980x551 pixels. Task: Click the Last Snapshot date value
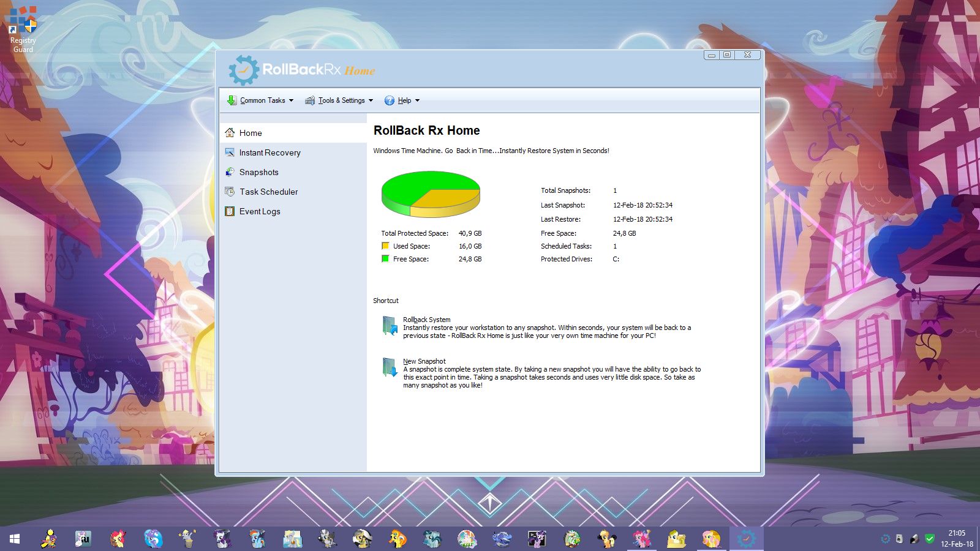tap(643, 205)
